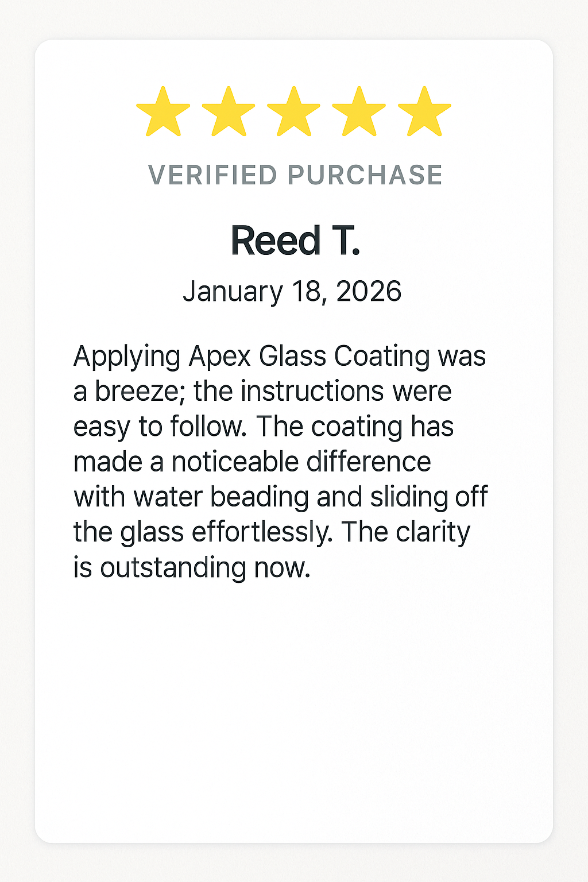Click the word PURCHASE
Image resolution: width=588 pixels, height=882 pixels.
click(x=365, y=175)
